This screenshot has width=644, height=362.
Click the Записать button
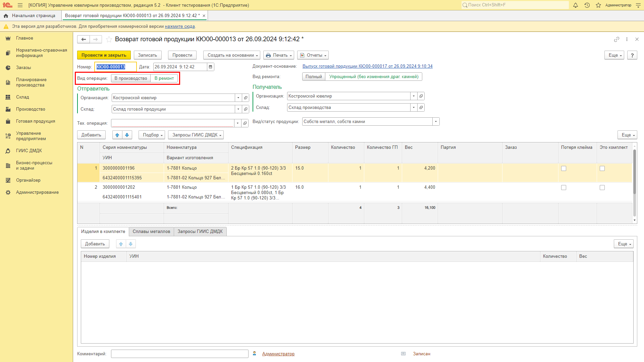click(x=148, y=55)
